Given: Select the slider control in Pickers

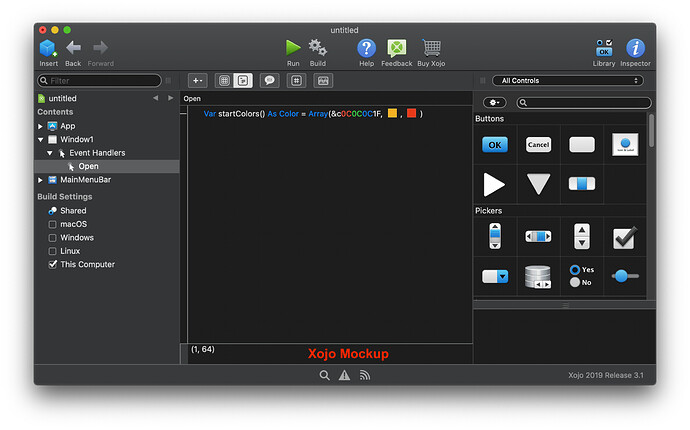Looking at the screenshot, I should (625, 276).
